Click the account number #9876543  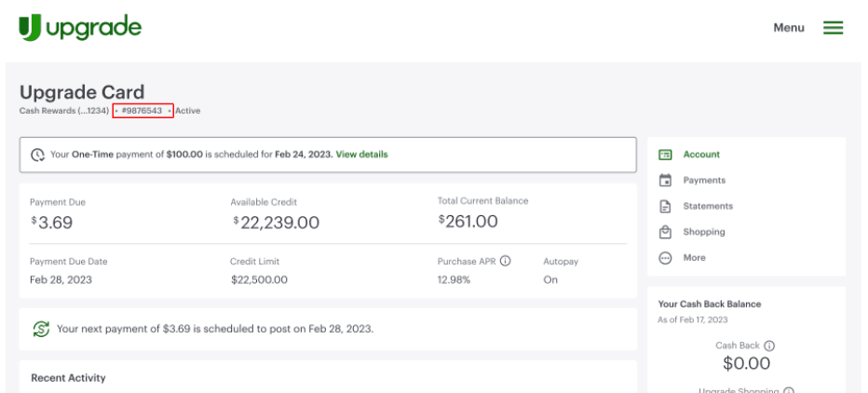pos(142,111)
